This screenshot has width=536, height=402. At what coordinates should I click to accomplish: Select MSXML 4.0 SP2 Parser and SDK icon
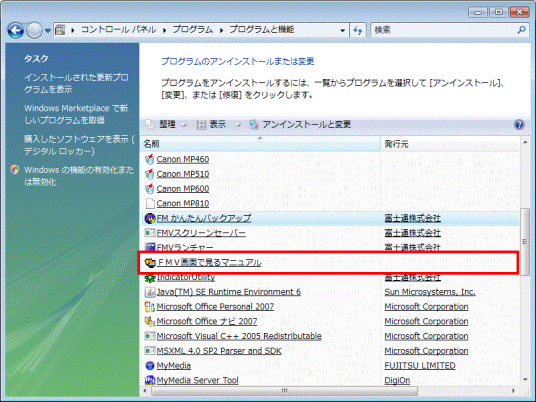click(150, 351)
